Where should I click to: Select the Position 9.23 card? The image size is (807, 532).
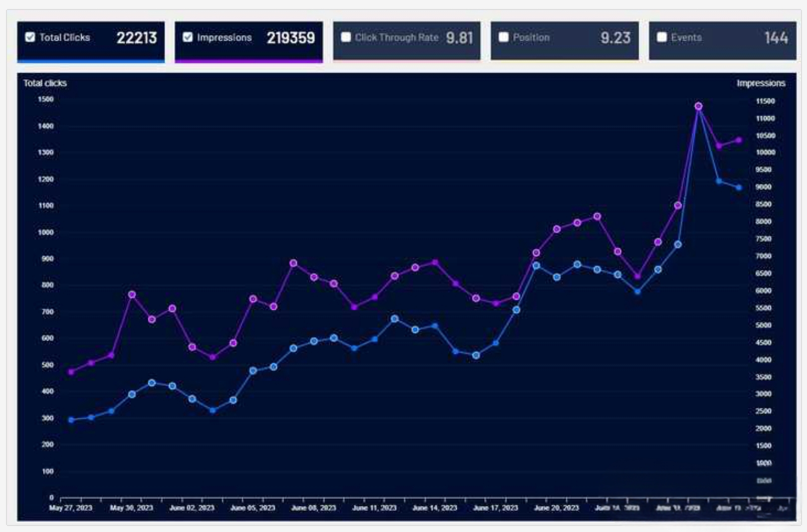pyautogui.click(x=564, y=41)
